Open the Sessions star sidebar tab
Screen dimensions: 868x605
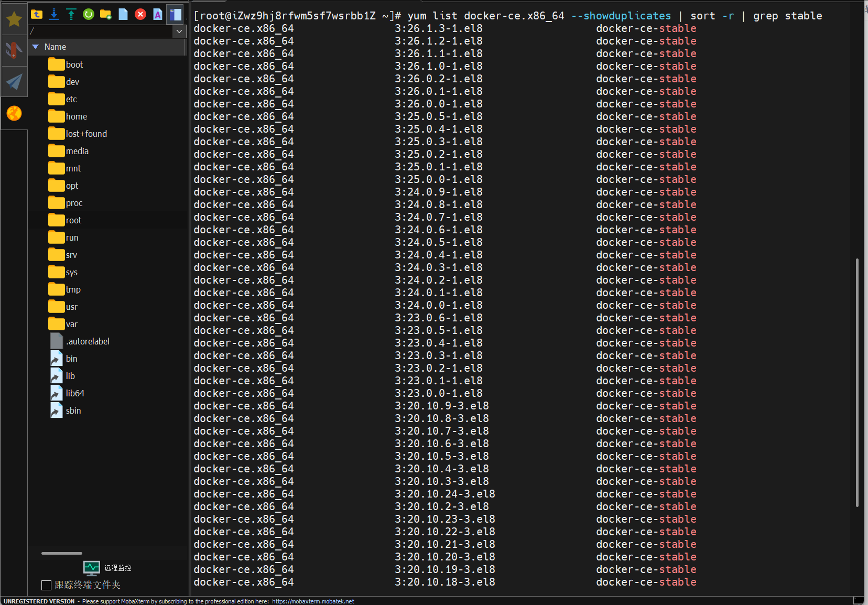pos(14,19)
